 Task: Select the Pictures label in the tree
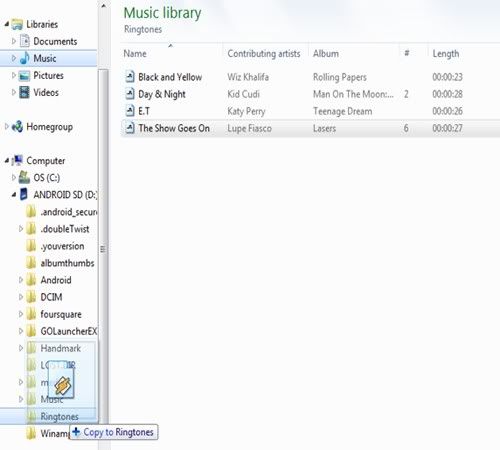48,75
